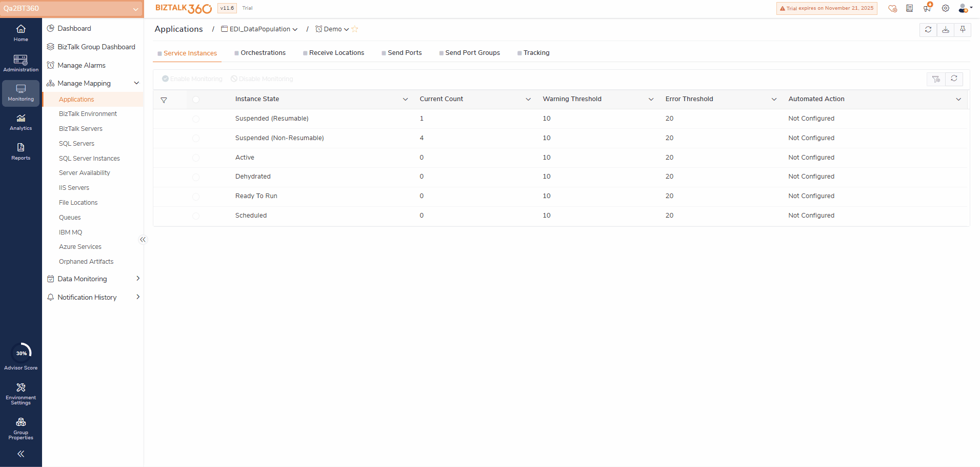This screenshot has height=467, width=980.
Task: Switch to the Orchestrations tab
Action: click(263, 53)
